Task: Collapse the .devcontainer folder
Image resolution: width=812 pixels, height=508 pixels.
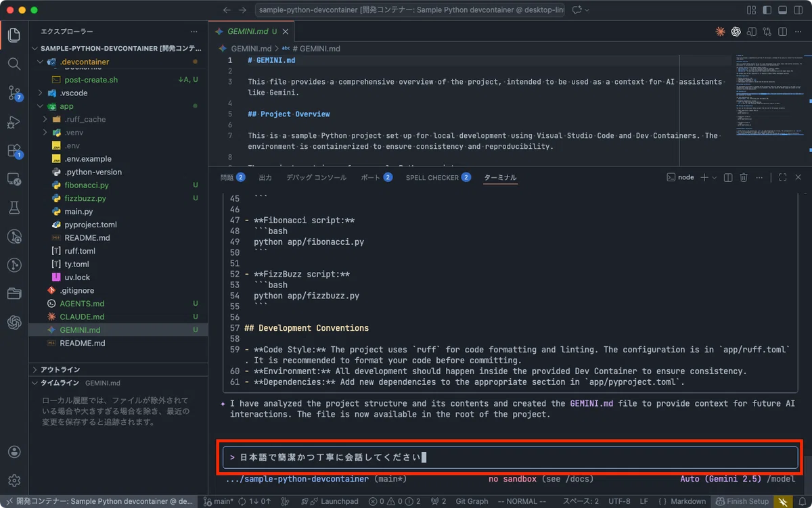Action: point(118,62)
